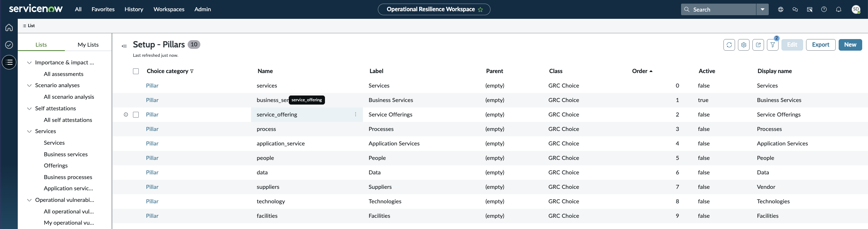This screenshot has width=868, height=229.
Task: Open the three-dot menu in service_offering cell
Action: point(355,114)
